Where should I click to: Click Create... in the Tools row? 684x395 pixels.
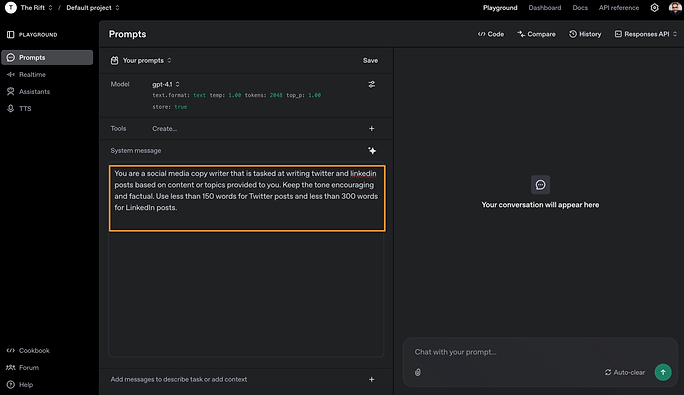[x=164, y=128]
